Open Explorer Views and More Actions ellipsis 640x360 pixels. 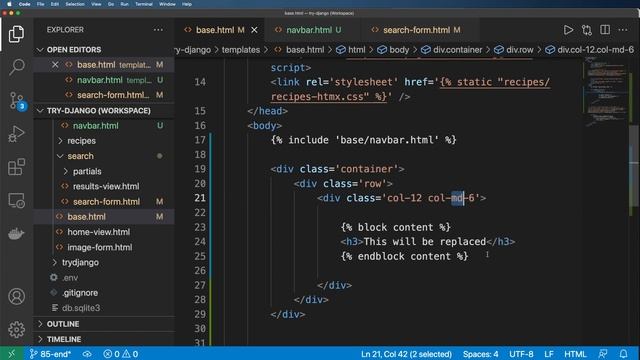point(158,30)
